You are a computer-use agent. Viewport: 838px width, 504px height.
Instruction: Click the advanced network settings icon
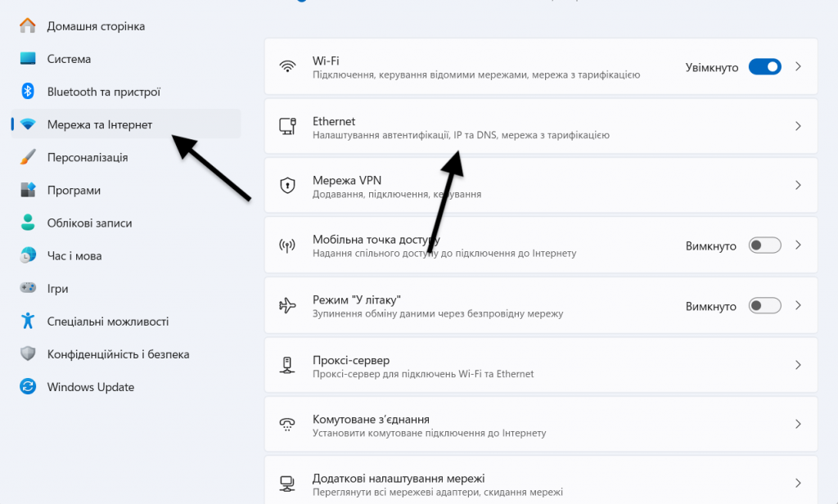[x=288, y=483]
